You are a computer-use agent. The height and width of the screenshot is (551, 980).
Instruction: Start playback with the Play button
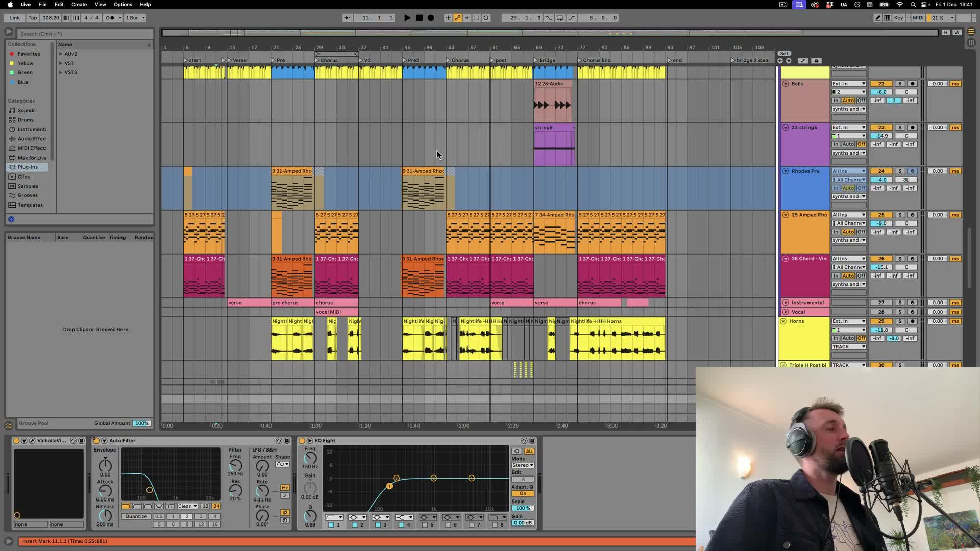point(407,18)
